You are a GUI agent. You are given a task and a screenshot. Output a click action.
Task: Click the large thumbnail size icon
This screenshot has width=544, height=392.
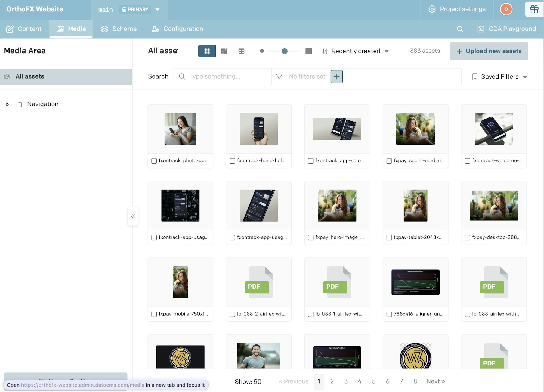(x=308, y=51)
